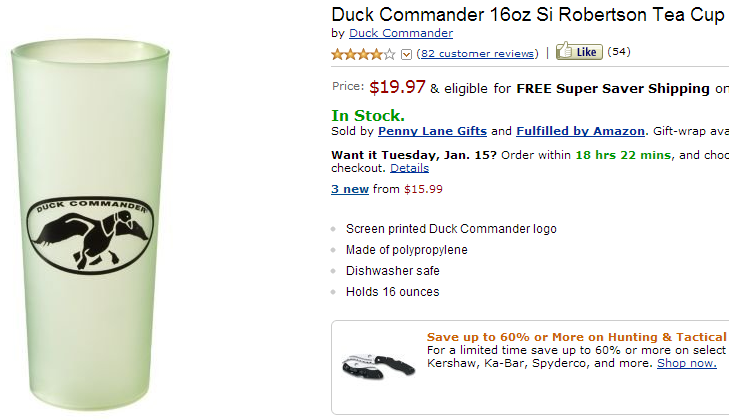Click Shop now in knife promotion

click(687, 363)
